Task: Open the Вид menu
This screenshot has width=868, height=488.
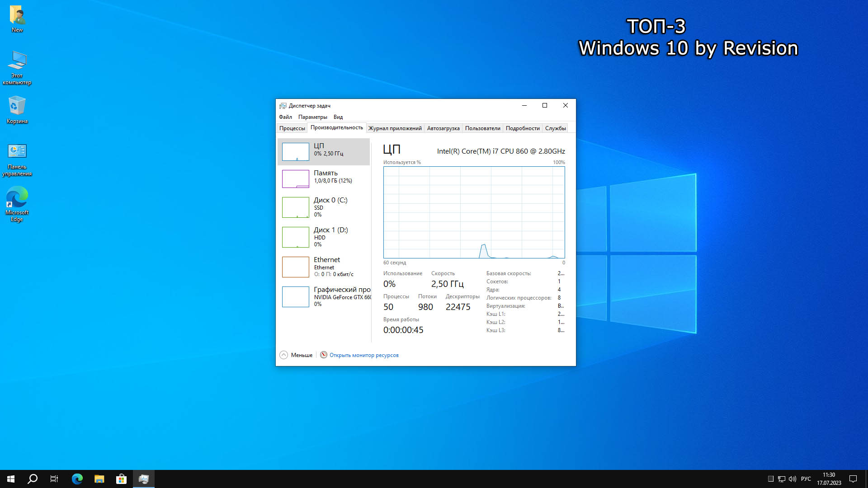Action: click(x=338, y=117)
